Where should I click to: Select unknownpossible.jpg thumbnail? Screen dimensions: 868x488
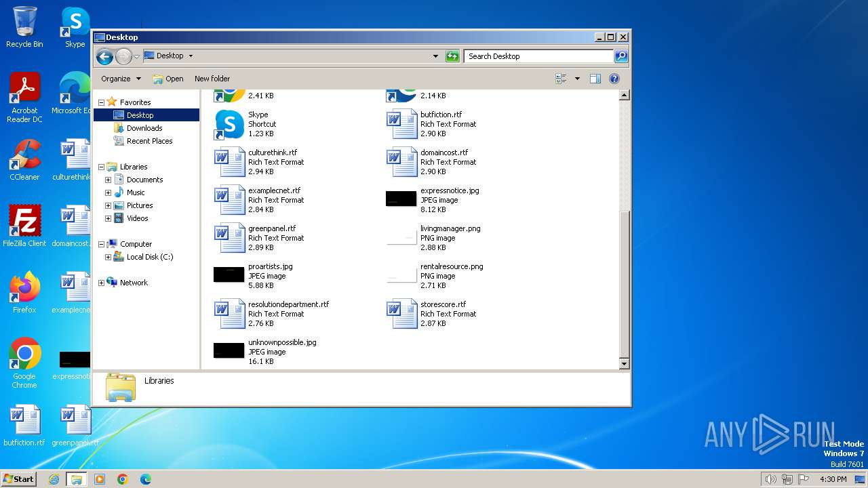coord(229,350)
